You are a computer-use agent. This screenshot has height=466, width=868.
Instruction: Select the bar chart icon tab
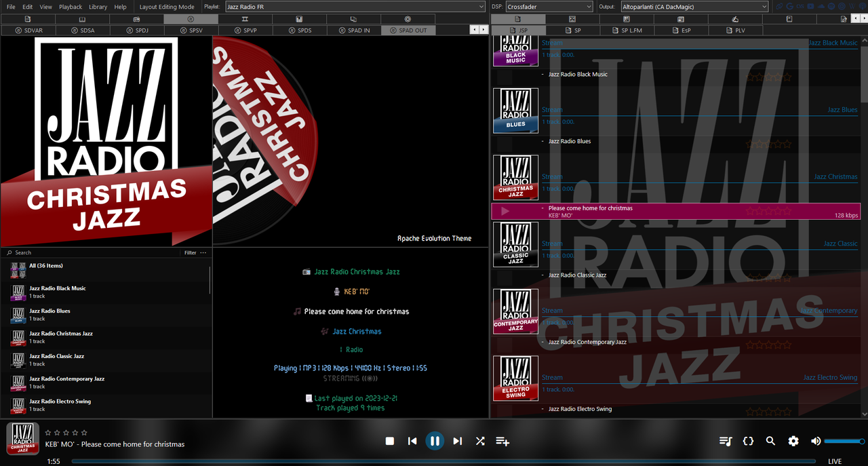[x=299, y=19]
